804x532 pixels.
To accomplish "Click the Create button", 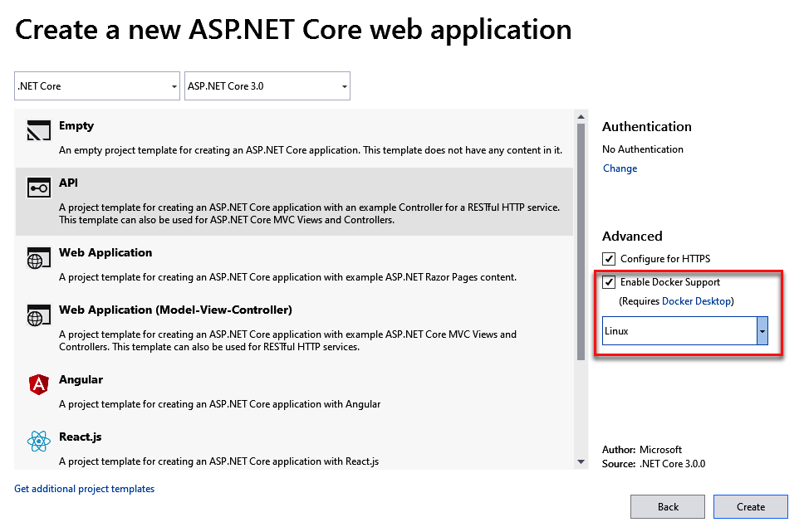I will pyautogui.click(x=751, y=507).
